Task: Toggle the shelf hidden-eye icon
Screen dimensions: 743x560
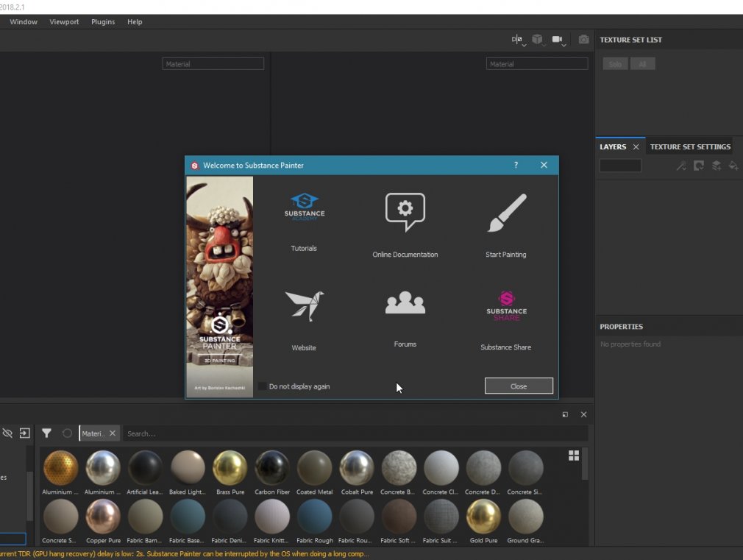Action: pyautogui.click(x=7, y=433)
